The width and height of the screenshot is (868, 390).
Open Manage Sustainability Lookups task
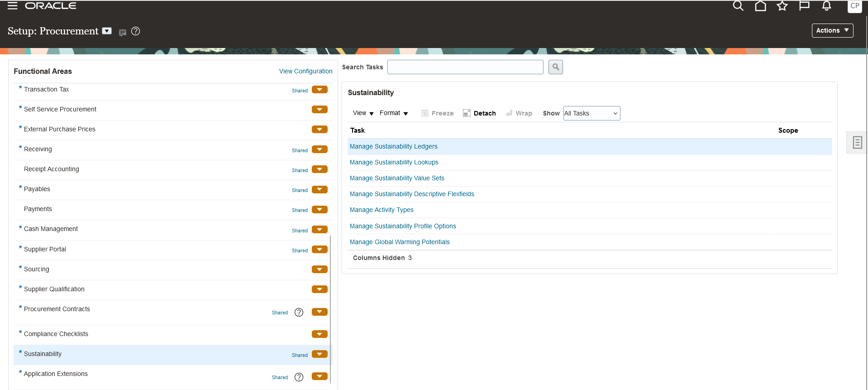394,162
